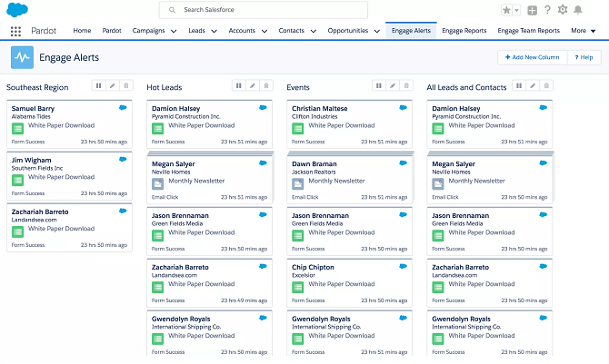Delete the All Leads and Contacts column
The height and width of the screenshot is (364, 609).
coord(545,85)
